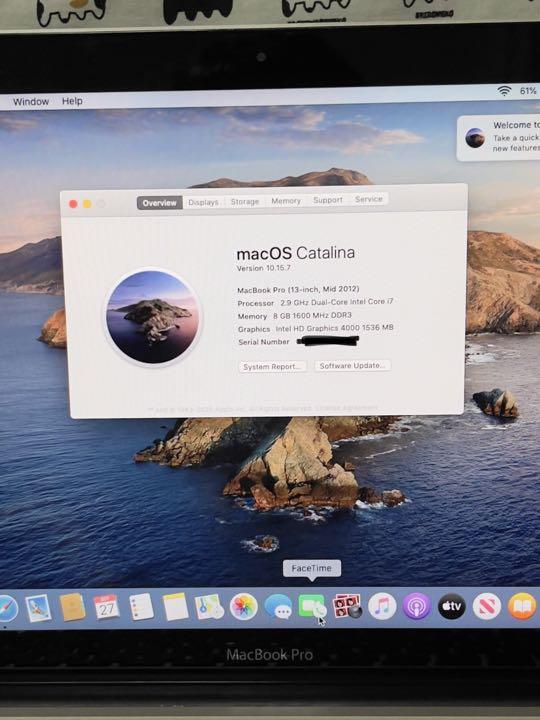
Task: Click the Software Update button
Action: pos(352,366)
